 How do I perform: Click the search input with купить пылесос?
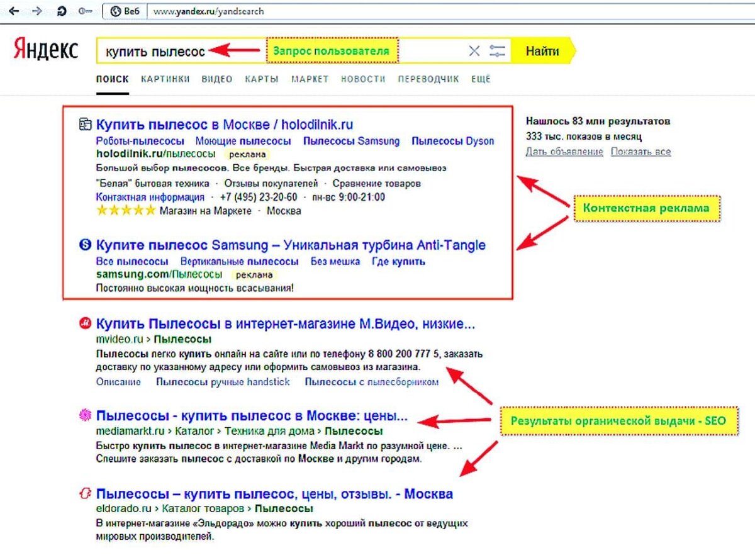tap(282, 51)
